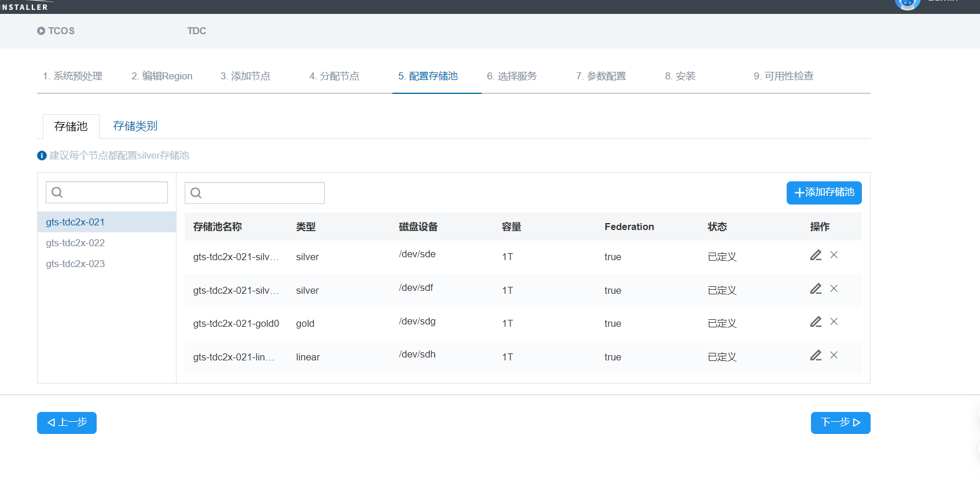The width and height of the screenshot is (980, 489).
Task: Delete the /dev/sde storage pool row
Action: [834, 255]
